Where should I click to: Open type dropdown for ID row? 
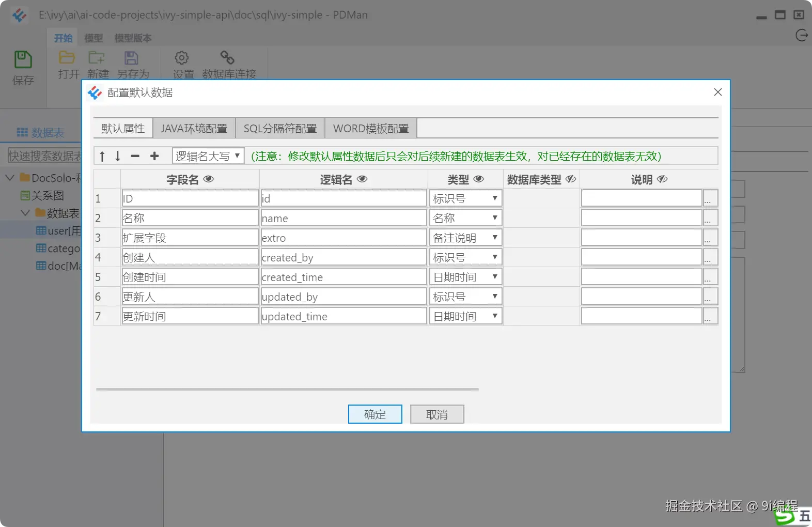click(x=465, y=198)
